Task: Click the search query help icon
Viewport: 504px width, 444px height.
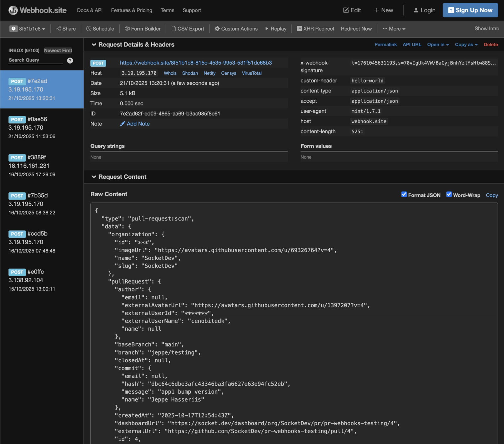Action: [70, 60]
